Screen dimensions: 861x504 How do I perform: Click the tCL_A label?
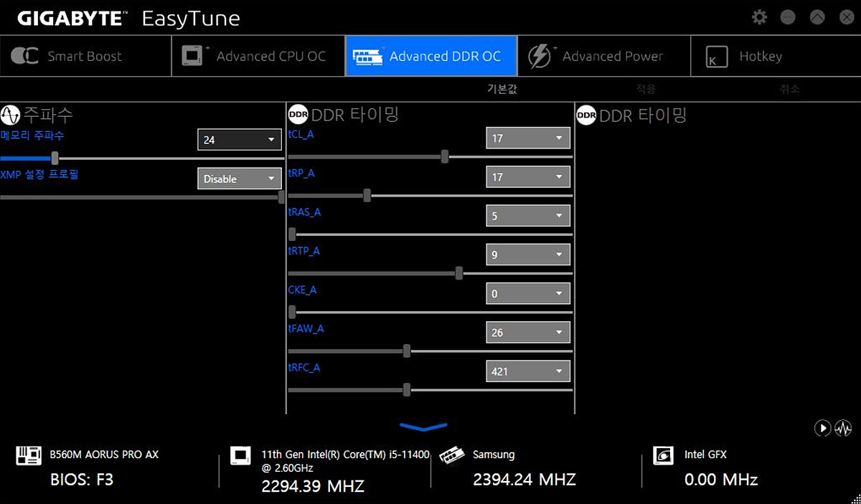click(x=301, y=134)
